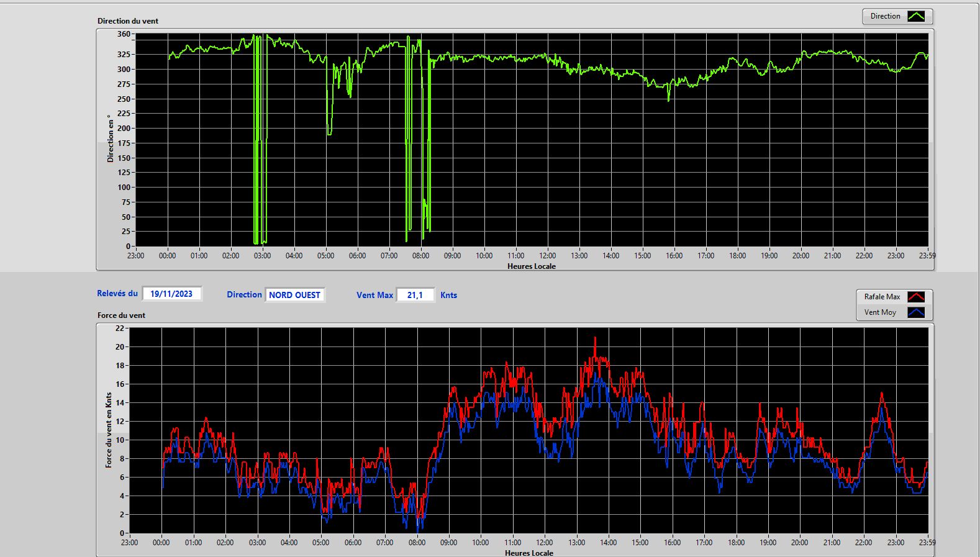The image size is (980, 557).
Task: Click the 2 tick on wind force axis
Action: pos(122,515)
